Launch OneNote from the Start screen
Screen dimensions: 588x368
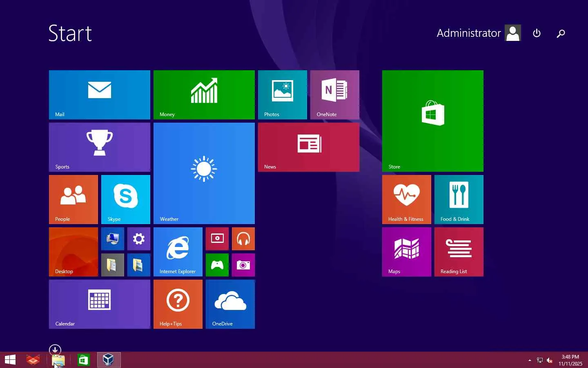[x=335, y=95]
